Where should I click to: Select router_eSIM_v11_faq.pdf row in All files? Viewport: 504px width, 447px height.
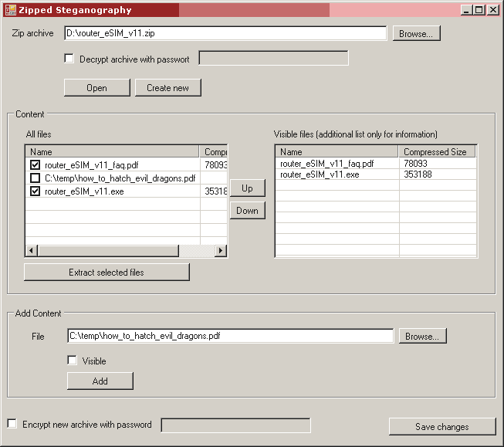[x=127, y=164]
